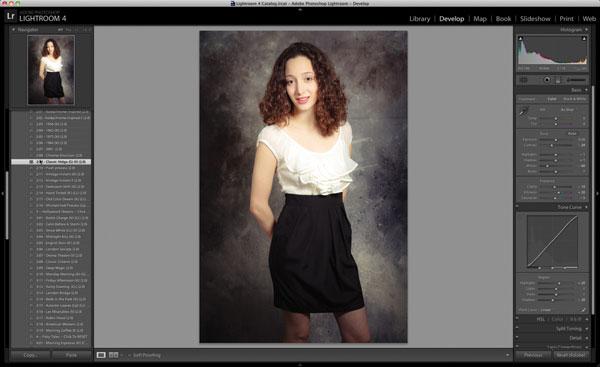
Task: Collapse the Basic panel
Action: tap(586, 90)
